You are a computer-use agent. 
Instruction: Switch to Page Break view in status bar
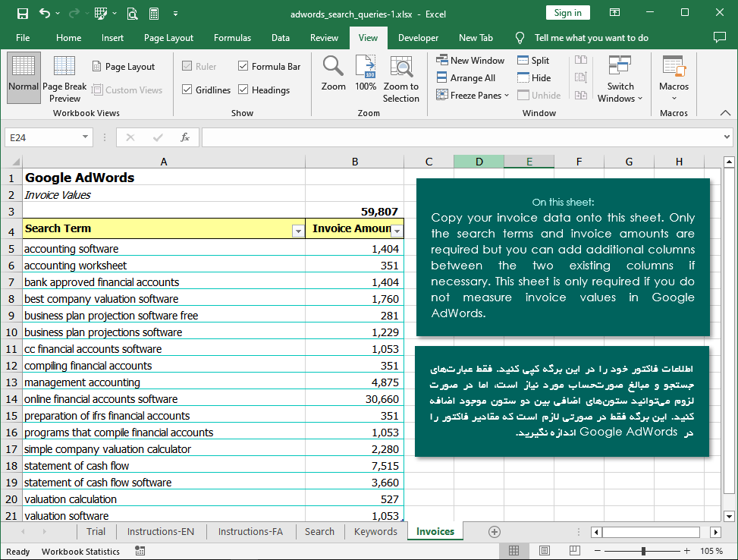tap(574, 551)
